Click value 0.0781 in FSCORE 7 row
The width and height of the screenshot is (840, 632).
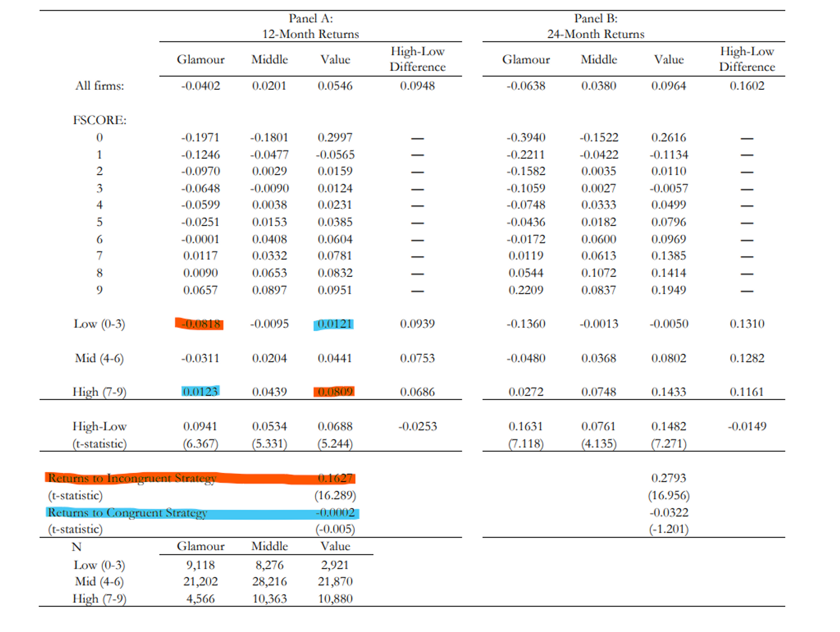click(x=335, y=255)
